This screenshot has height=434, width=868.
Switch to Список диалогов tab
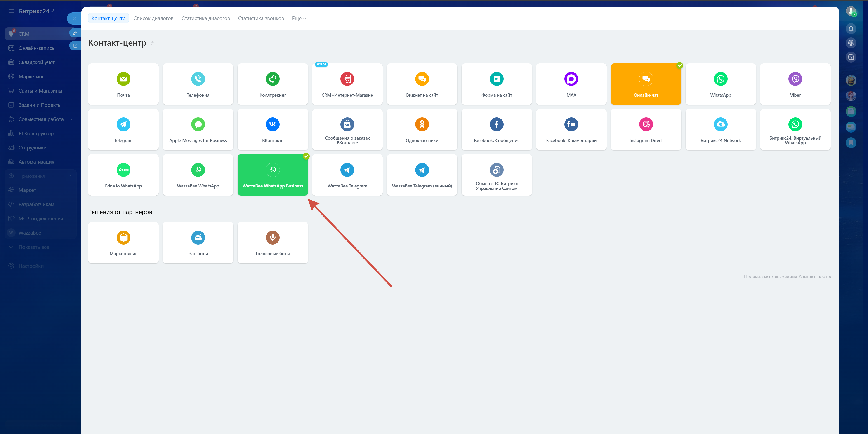tap(153, 19)
